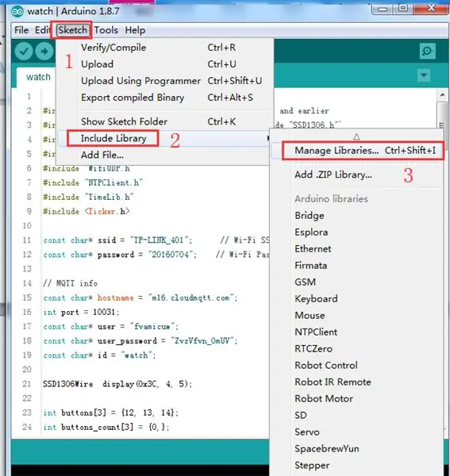Include the NTPClient library

[316, 332]
